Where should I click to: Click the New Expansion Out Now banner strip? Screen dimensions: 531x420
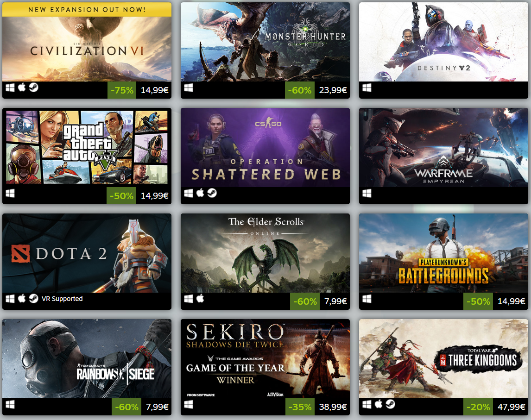tap(87, 9)
